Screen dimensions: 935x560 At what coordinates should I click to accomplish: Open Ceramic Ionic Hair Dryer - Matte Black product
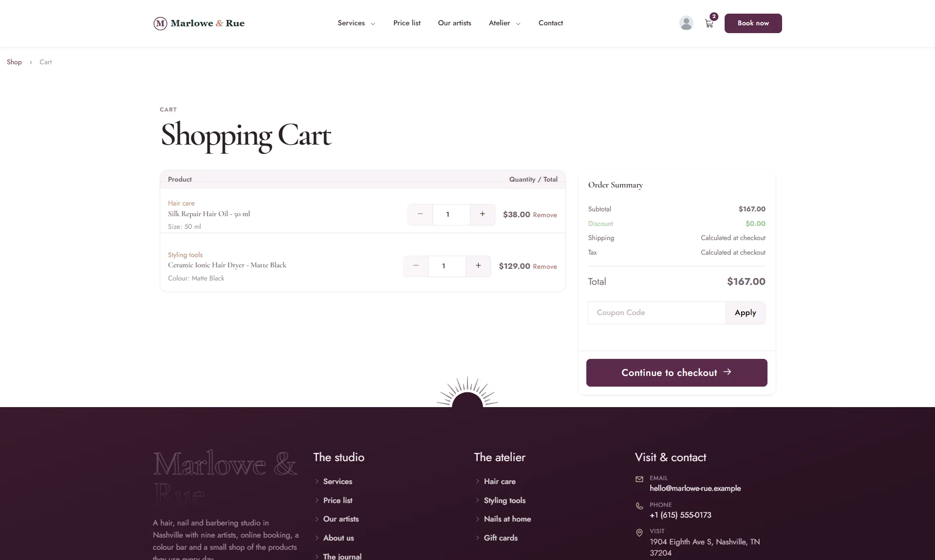point(227,265)
